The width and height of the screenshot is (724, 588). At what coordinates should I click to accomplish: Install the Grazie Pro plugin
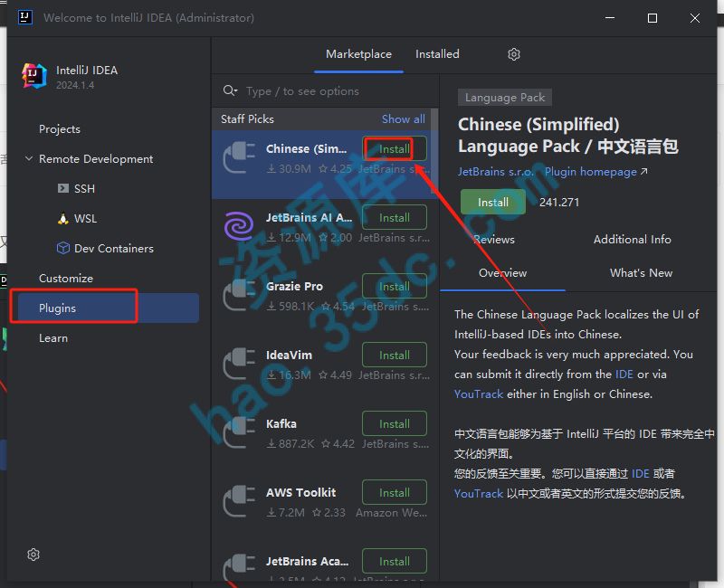[395, 286]
